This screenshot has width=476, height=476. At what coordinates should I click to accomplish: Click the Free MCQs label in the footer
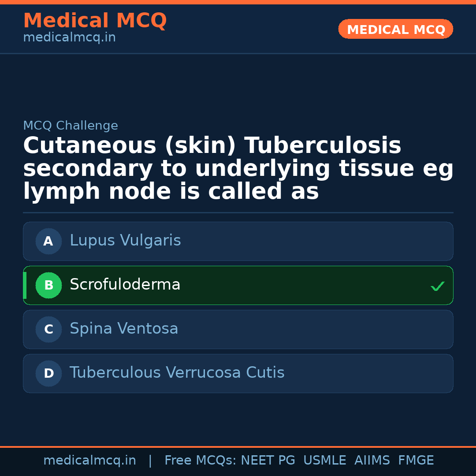201,461
